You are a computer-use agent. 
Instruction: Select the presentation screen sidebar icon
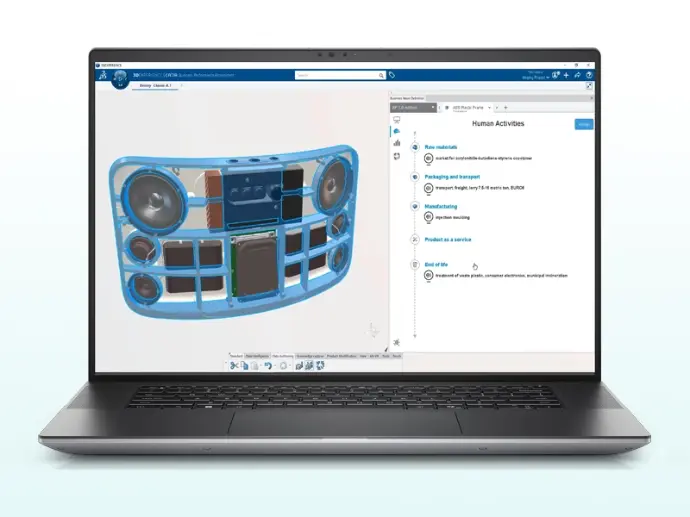pos(396,120)
